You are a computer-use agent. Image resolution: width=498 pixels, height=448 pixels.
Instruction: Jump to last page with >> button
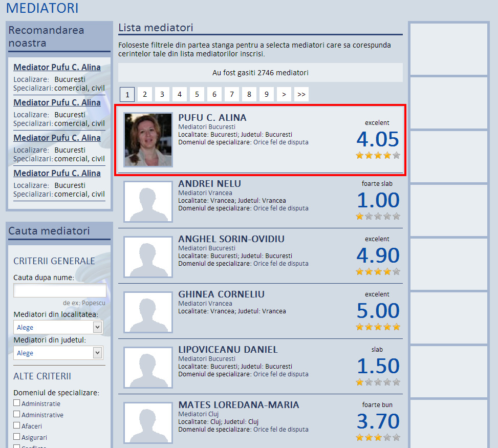click(x=301, y=94)
